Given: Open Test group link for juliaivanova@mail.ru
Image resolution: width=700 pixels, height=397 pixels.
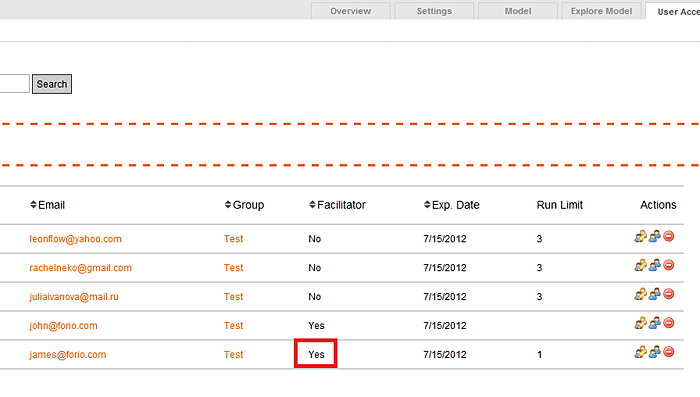Looking at the screenshot, I should pos(233,297).
